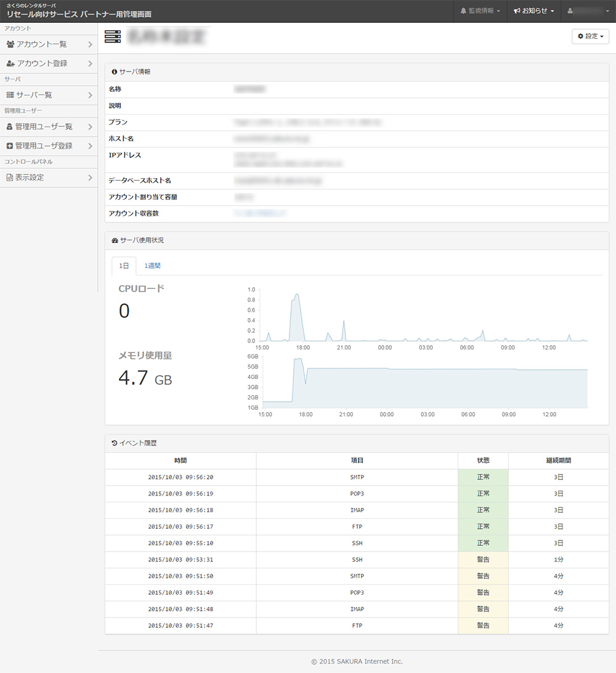The height and width of the screenshot is (673, 616).
Task: Click the 管理用ユーザ登録 plus icon
Action: (10, 146)
